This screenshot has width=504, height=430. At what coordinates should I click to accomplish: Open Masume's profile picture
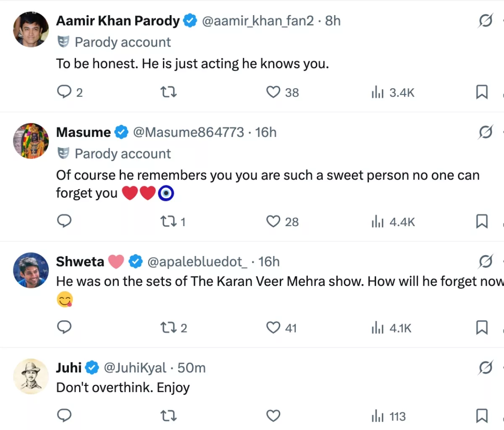click(x=31, y=141)
